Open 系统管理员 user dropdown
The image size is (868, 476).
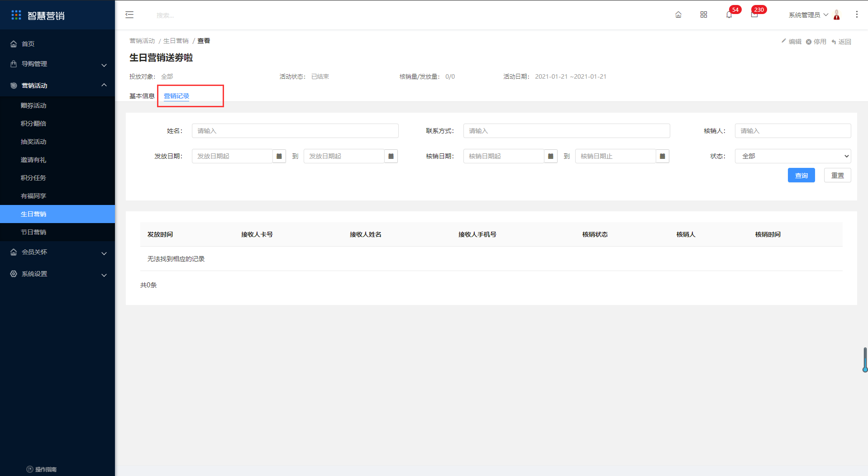[808, 15]
